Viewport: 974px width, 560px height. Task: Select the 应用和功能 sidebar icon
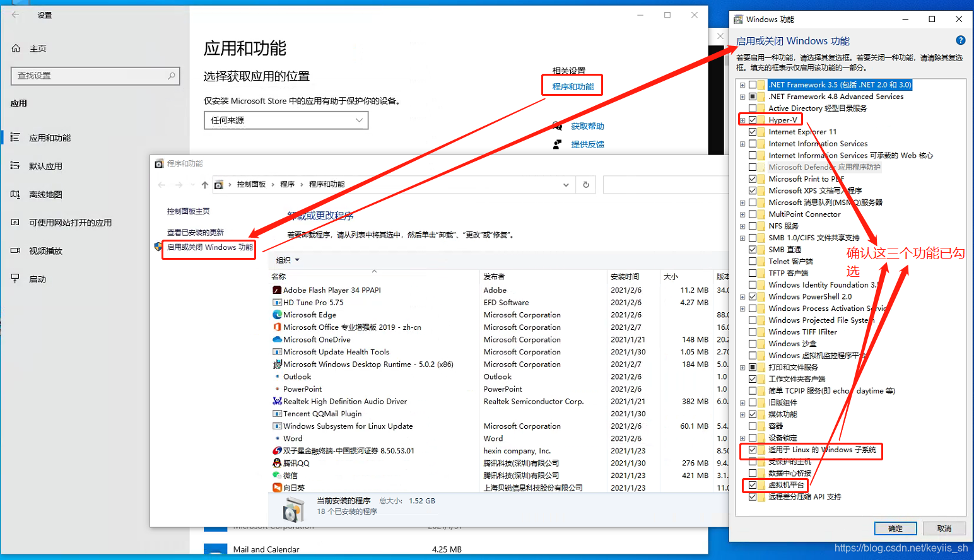coord(15,137)
